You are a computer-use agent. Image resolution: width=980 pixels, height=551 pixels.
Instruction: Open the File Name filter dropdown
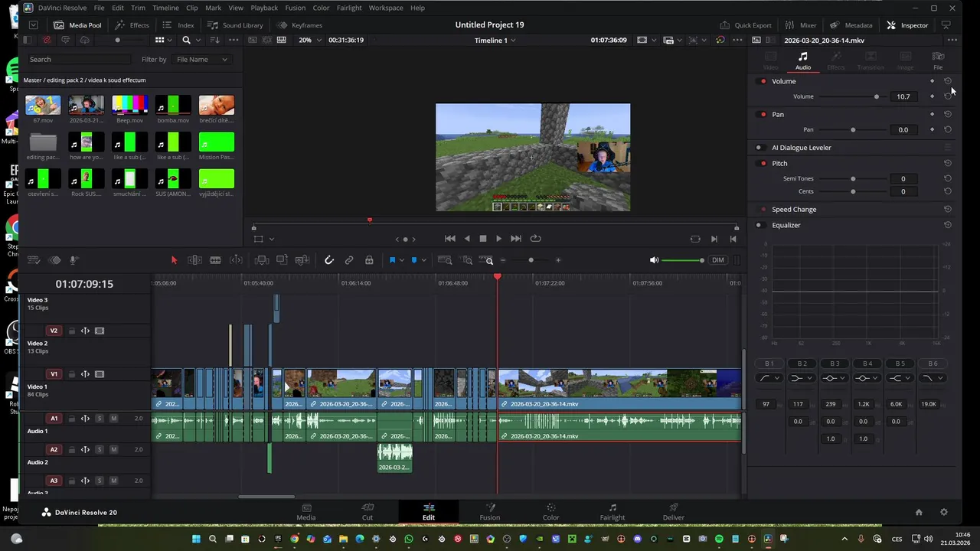[202, 59]
